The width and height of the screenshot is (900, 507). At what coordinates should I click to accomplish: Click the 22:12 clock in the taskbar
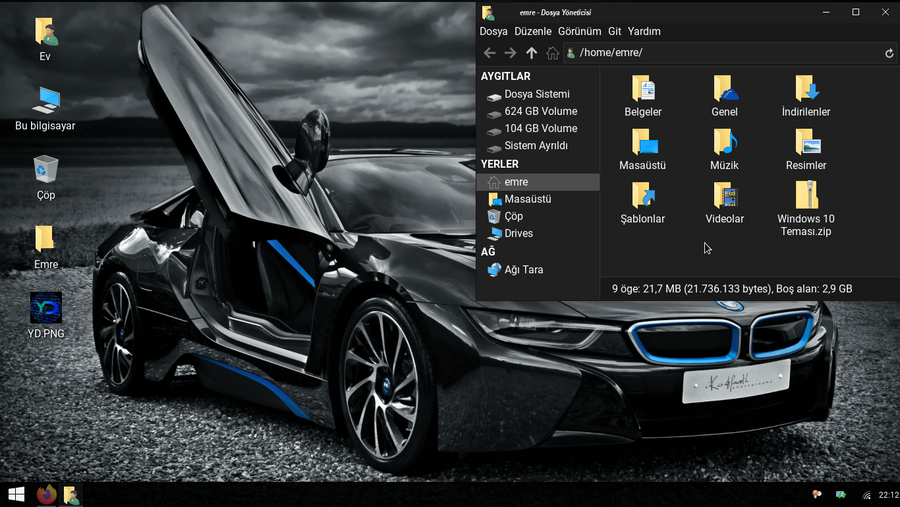tap(889, 495)
